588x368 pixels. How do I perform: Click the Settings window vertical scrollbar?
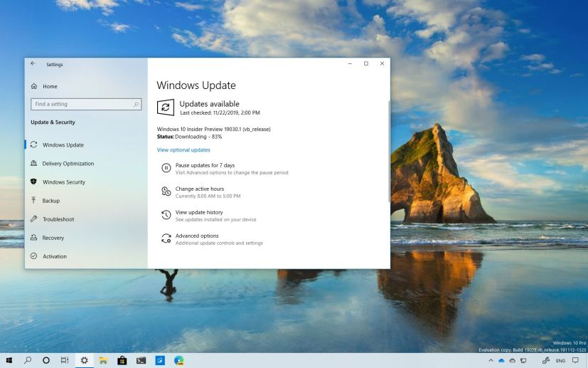tap(389, 152)
